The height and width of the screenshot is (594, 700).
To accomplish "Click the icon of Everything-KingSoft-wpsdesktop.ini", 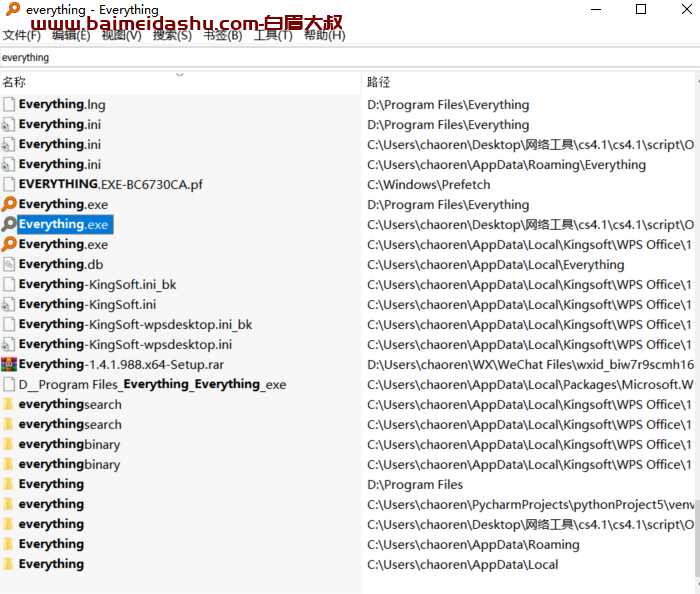I will tap(8, 345).
